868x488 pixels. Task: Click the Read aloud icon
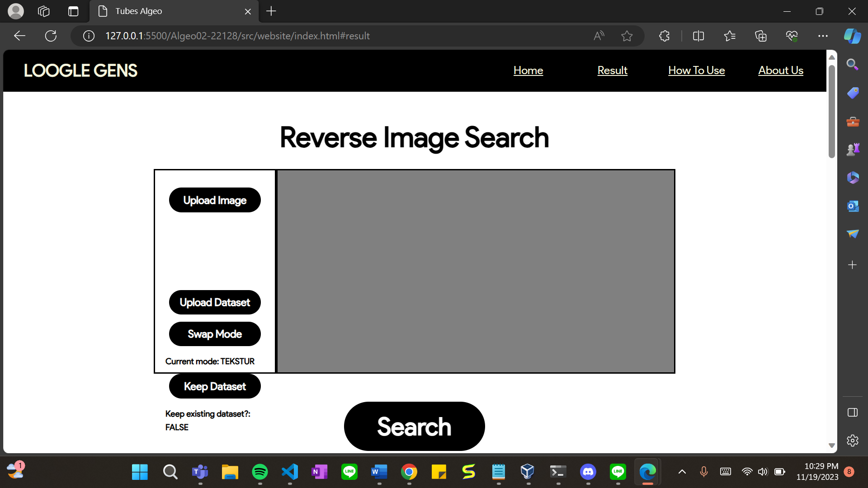(599, 36)
